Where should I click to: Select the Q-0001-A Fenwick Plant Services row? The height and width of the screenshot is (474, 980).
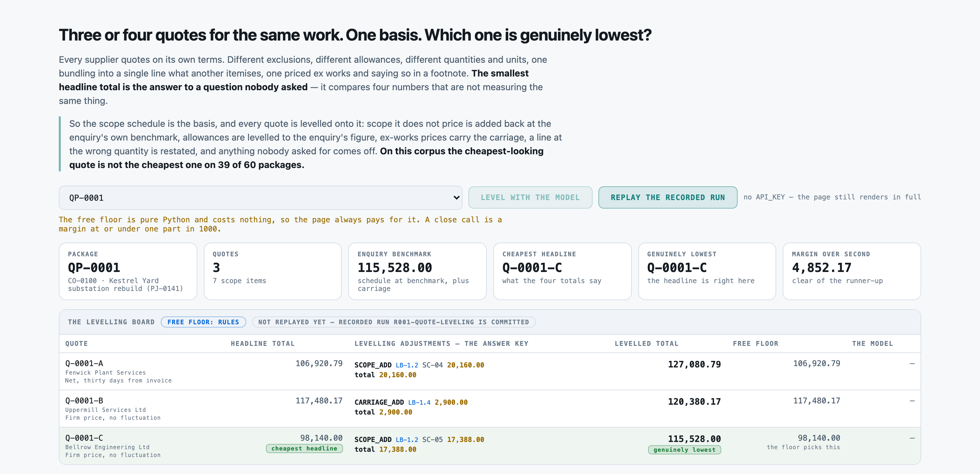pos(490,371)
